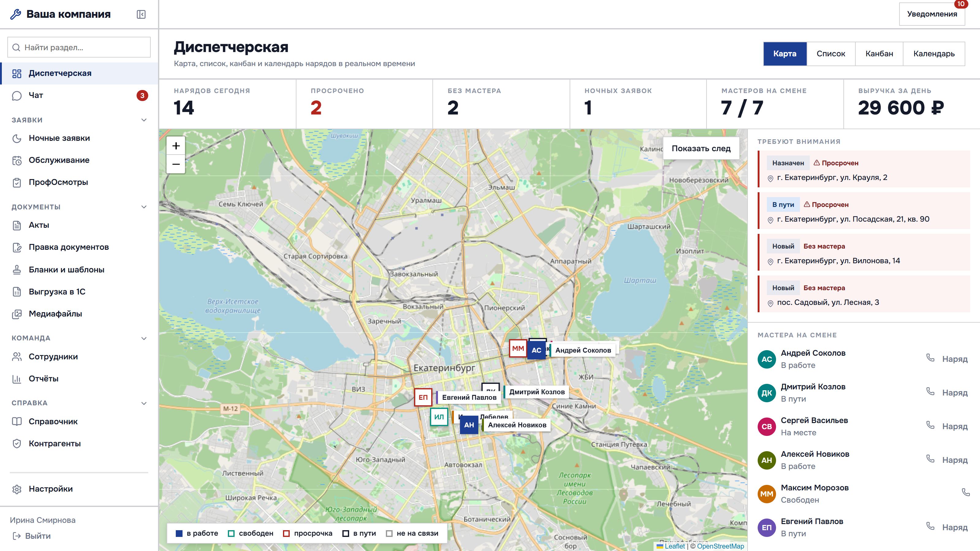Viewport: 980px width, 551px height.
Task: Open the ул. Крауля, 2 alert card
Action: pyautogui.click(x=864, y=170)
